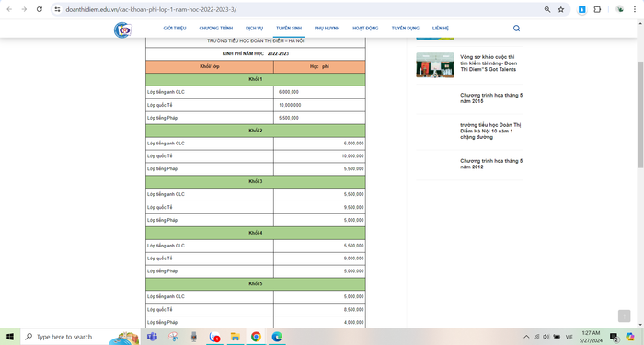Screen dimensions: 644x345
Task: Open the zoom magnifier in address bar
Action: 547,9
